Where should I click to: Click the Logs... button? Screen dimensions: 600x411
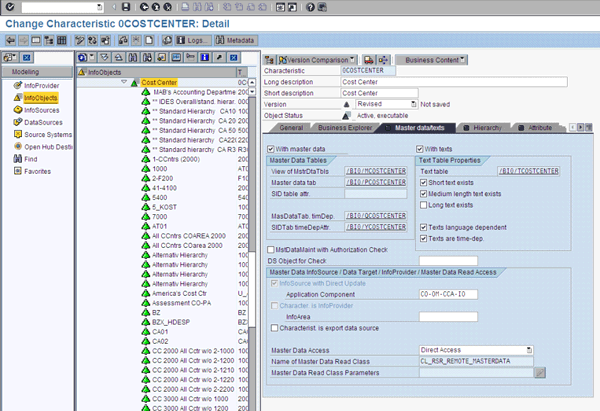click(x=193, y=40)
